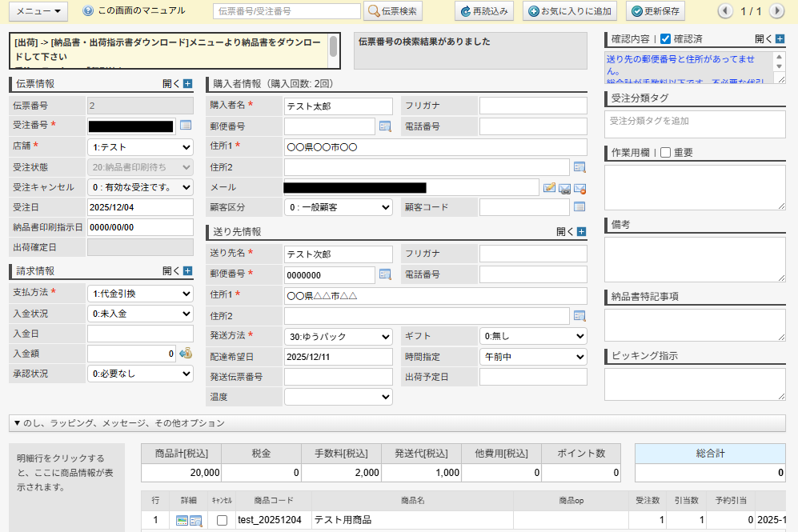
Task: Click the mail delete icon with red minus
Action: tap(580, 188)
